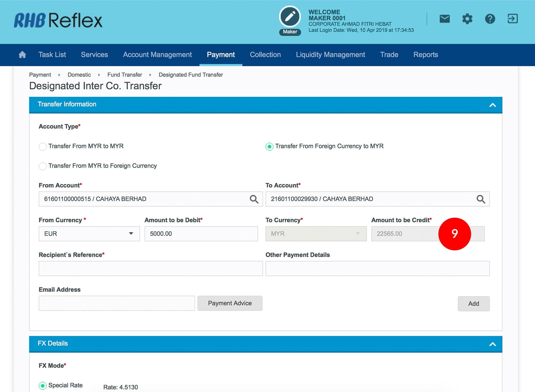Open the mail inbox envelope icon
The width and height of the screenshot is (535, 392).
(x=445, y=19)
